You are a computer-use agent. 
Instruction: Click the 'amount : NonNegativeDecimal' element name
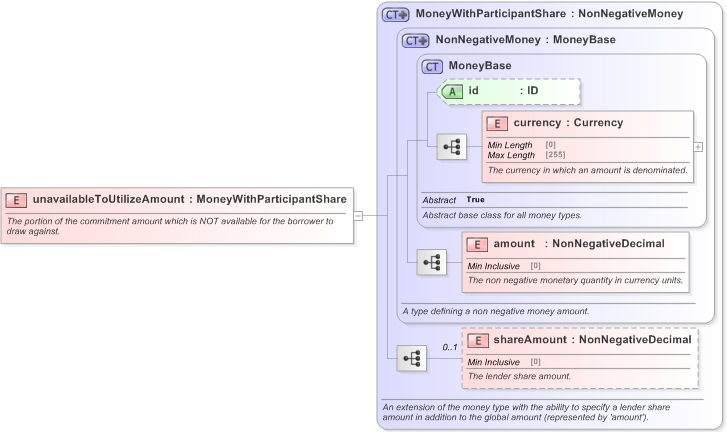(x=579, y=244)
